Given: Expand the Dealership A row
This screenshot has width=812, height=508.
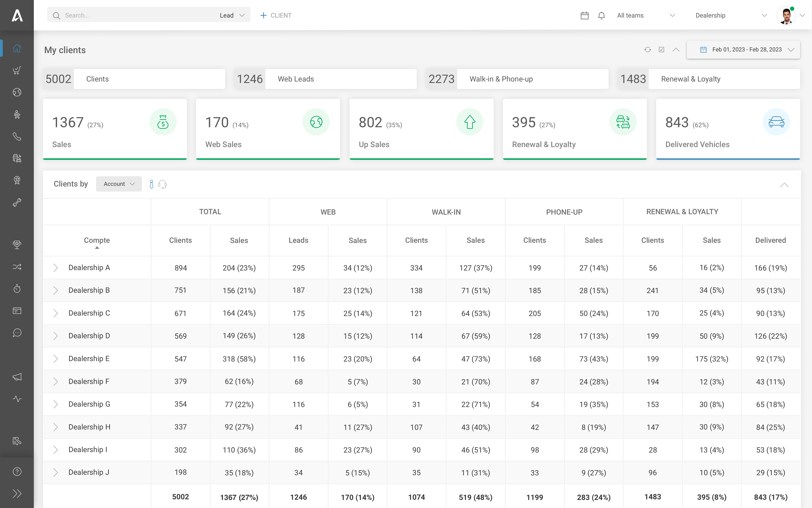Looking at the screenshot, I should (56, 268).
